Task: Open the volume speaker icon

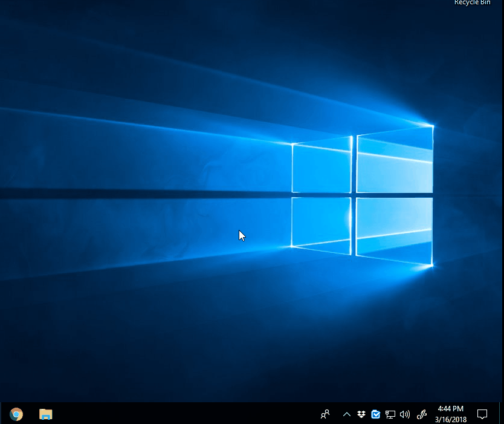Action: [x=405, y=414]
